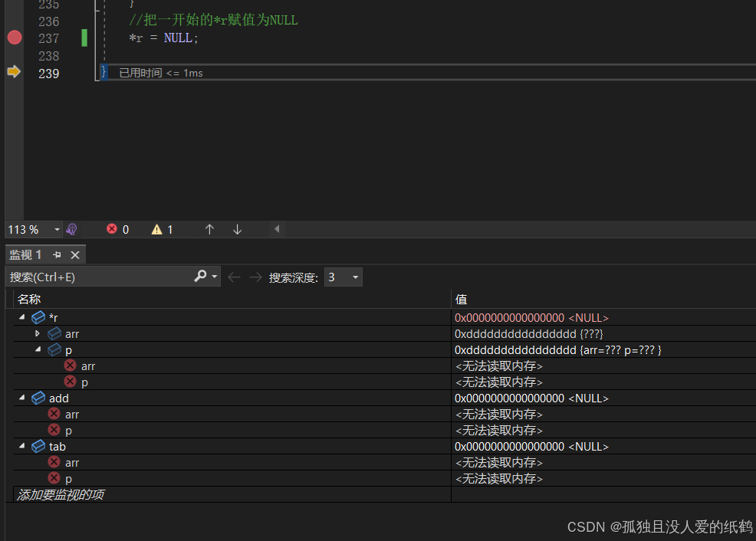Select the 监视 1 tab

(x=25, y=254)
